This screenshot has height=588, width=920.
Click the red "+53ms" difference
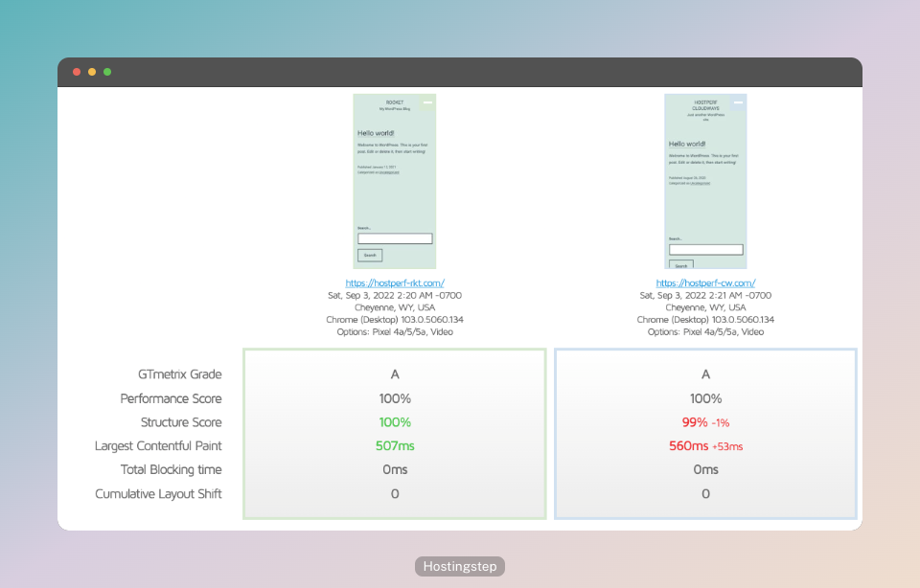tap(727, 446)
